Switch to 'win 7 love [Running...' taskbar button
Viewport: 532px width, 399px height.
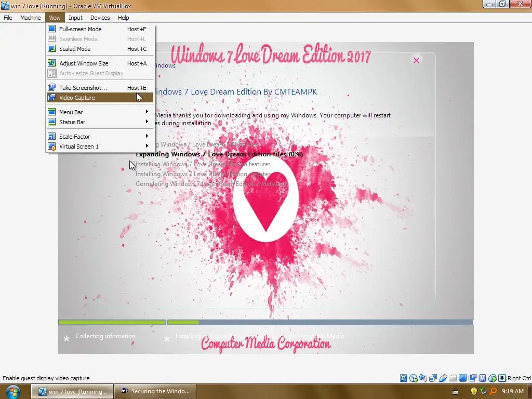[72, 392]
